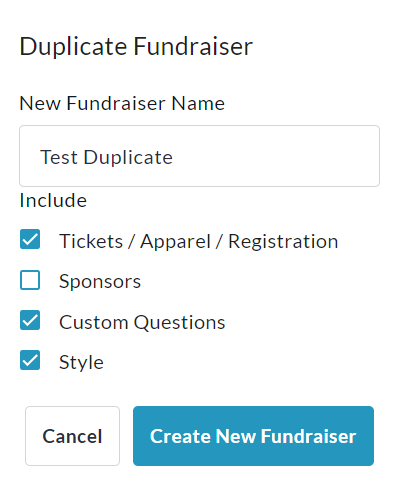Click the word 'Test' in the name field
Viewport: 395px width, 484px height.
point(59,157)
